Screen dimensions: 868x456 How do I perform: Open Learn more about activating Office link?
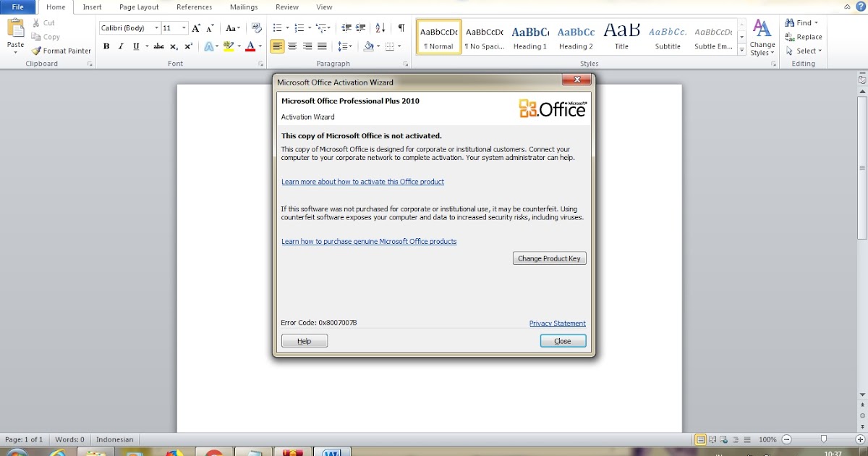[x=362, y=182]
